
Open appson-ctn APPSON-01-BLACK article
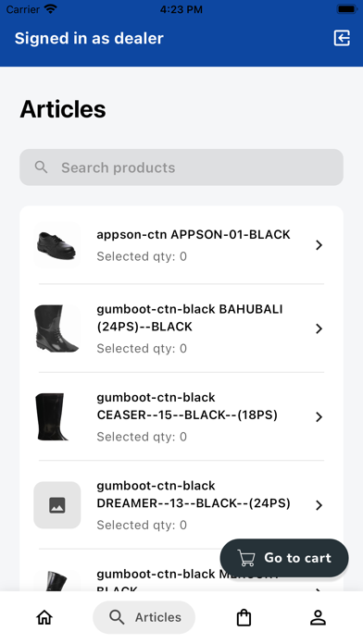(181, 245)
